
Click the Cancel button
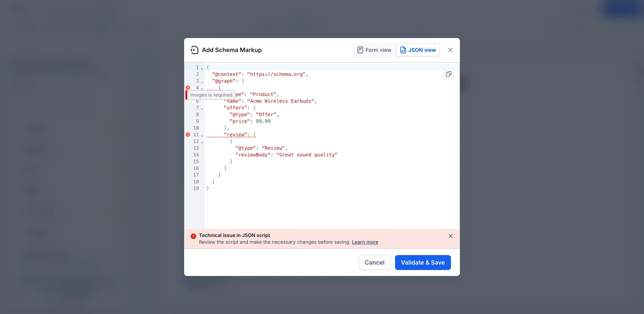click(x=375, y=263)
